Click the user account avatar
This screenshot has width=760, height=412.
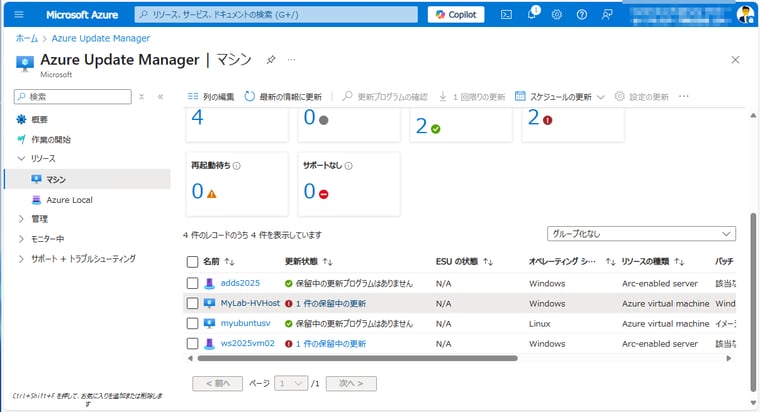click(744, 15)
